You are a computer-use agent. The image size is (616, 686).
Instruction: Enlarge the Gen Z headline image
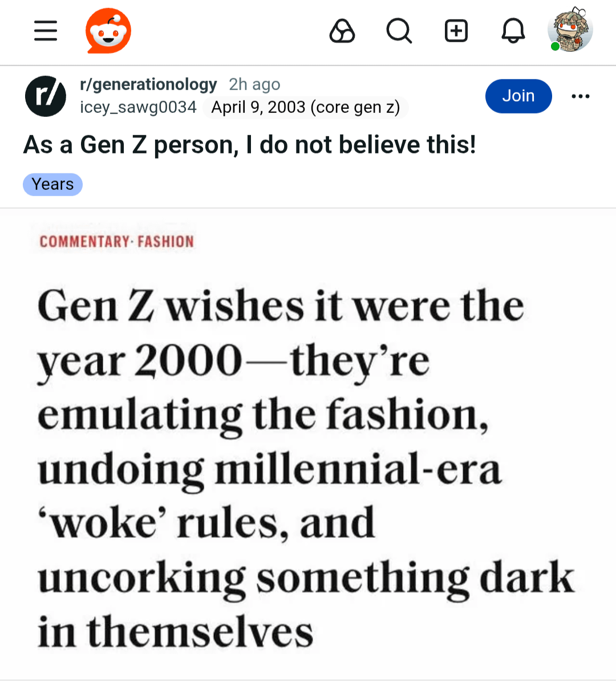(308, 445)
